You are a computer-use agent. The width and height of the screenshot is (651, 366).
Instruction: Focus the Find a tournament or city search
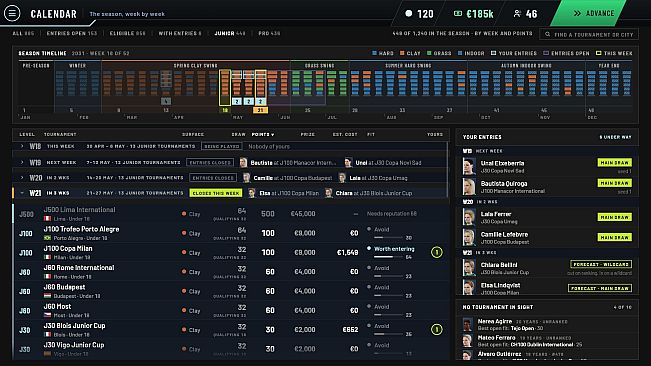(x=589, y=34)
